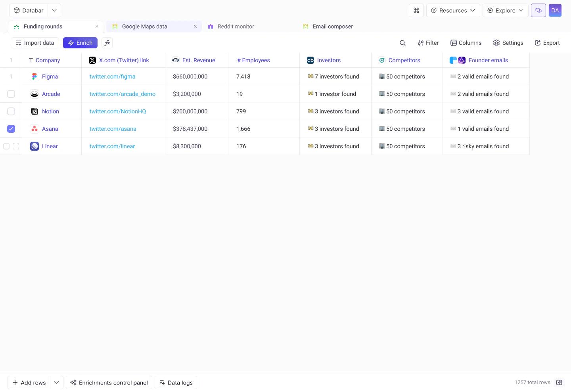Click the '3 risky emails found' cell
Screen dimensions: 571x392
[486, 146]
